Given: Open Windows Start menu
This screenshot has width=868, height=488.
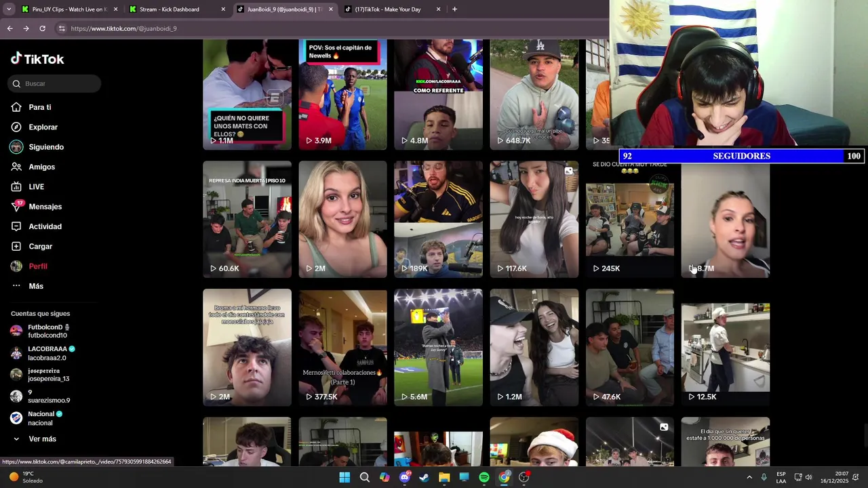Looking at the screenshot, I should coord(344,477).
